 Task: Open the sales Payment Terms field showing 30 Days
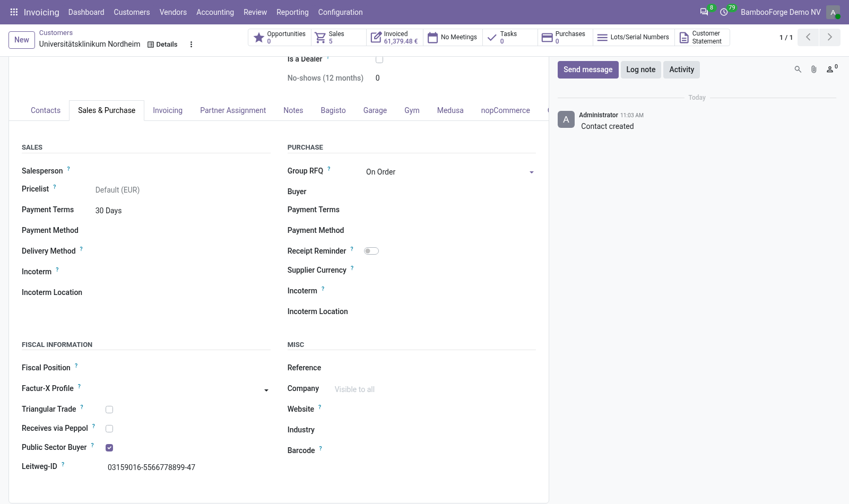[182, 211]
